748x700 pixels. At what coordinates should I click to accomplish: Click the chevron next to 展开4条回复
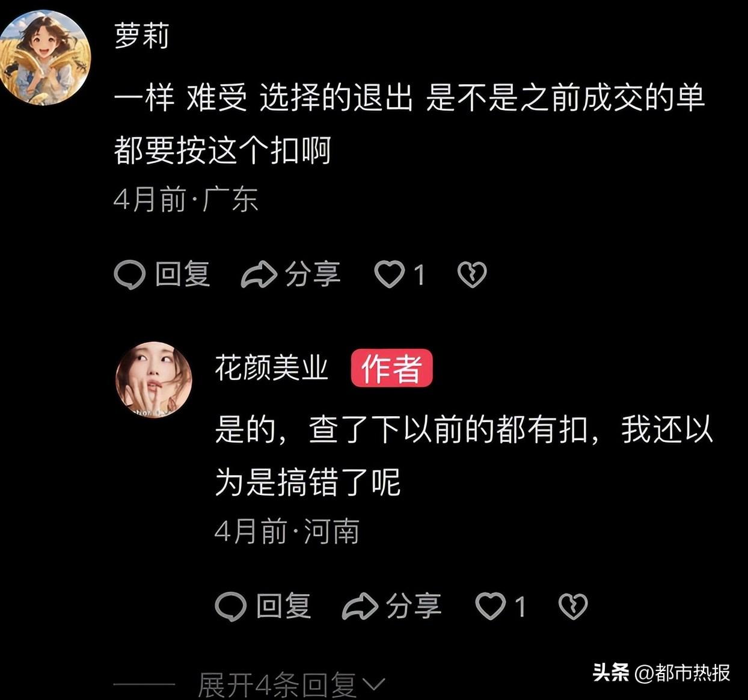374,686
